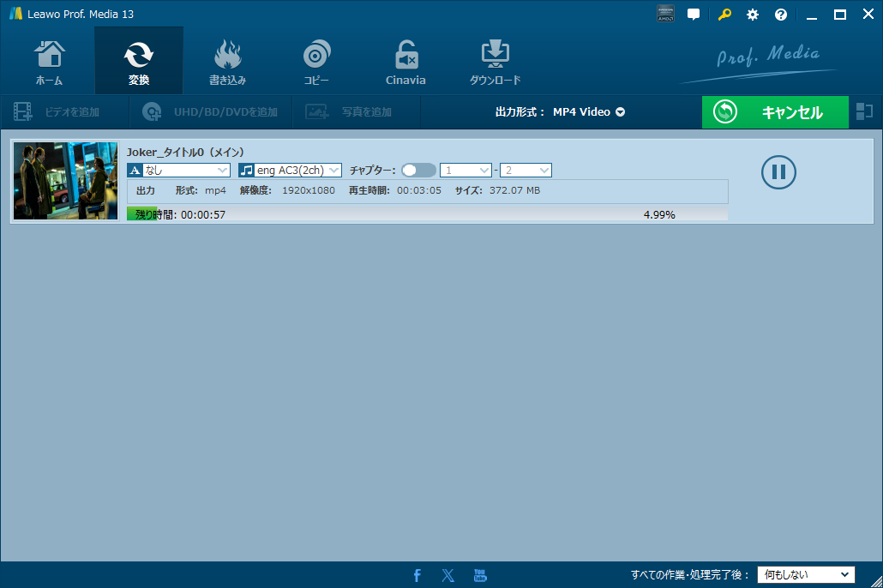Click the conversion progress bar
Image resolution: width=883 pixels, height=588 pixels.
pyautogui.click(x=427, y=214)
